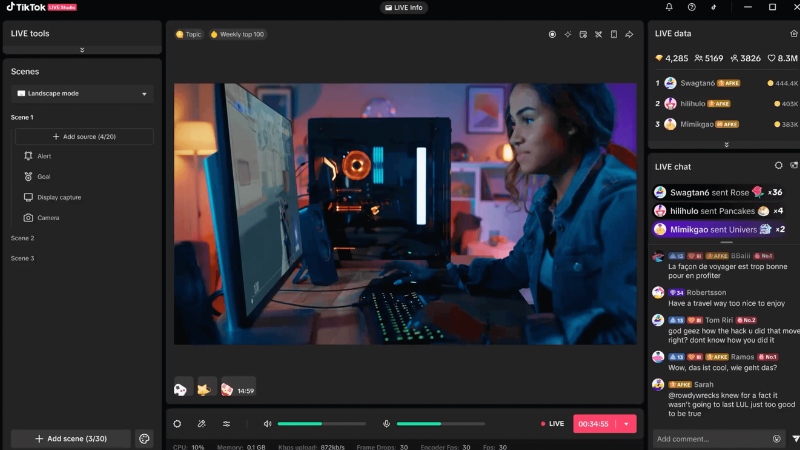
Task: Select Scene 2 in the scenes list
Action: tap(22, 238)
